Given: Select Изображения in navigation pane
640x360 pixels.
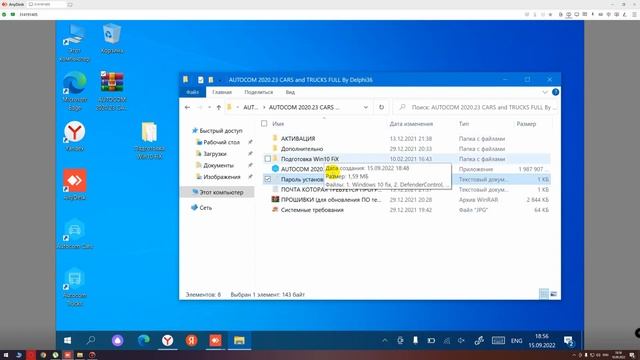Looking at the screenshot, I should coord(222,177).
